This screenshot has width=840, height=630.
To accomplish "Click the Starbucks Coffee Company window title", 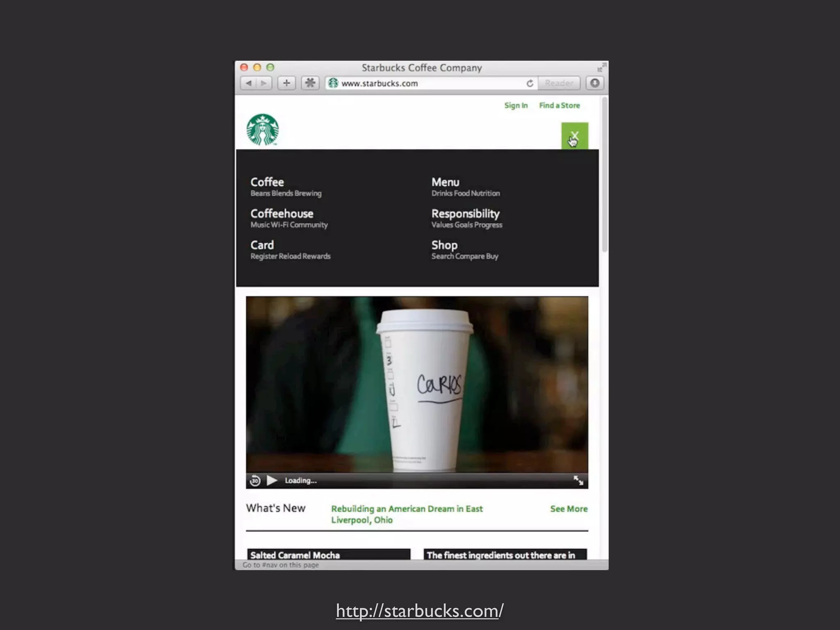I will click(422, 68).
